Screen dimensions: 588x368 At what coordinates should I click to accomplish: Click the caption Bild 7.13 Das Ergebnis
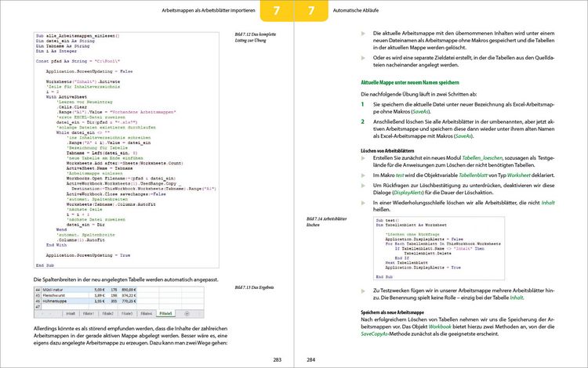click(254, 287)
